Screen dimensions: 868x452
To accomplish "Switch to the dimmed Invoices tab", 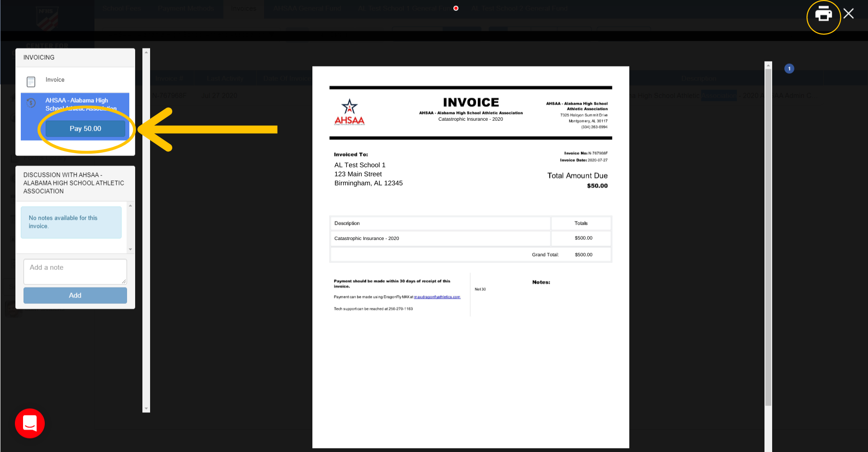I will 243,9.
